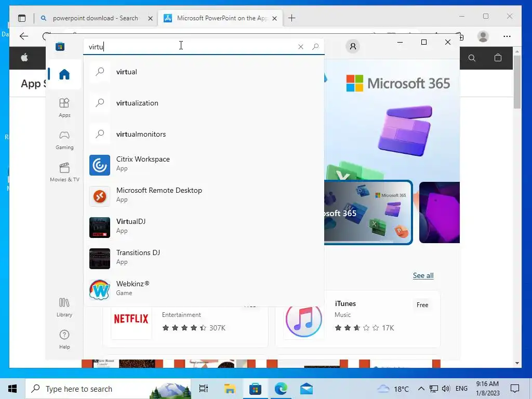Select the 'virtual' search suggestion

coord(204,72)
